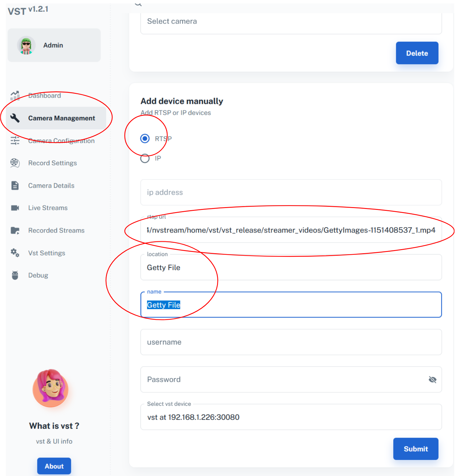The image size is (456, 476).
Task: Select the RTSP radio button
Action: coord(145,138)
